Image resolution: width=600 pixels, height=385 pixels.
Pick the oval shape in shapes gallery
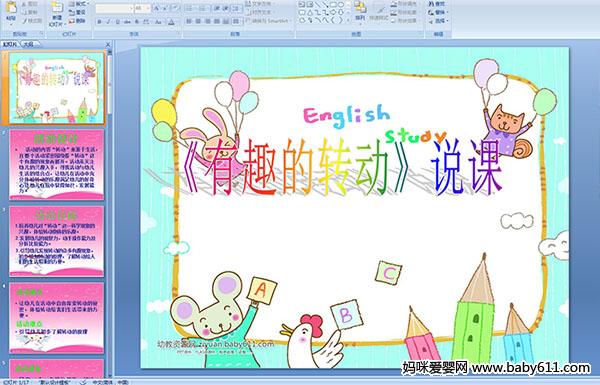click(x=341, y=5)
